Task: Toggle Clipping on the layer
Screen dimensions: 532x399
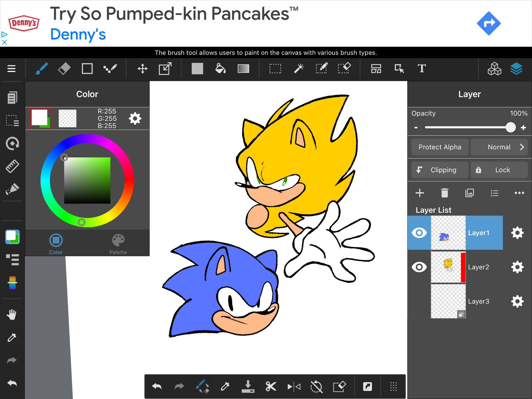Action: click(x=440, y=170)
